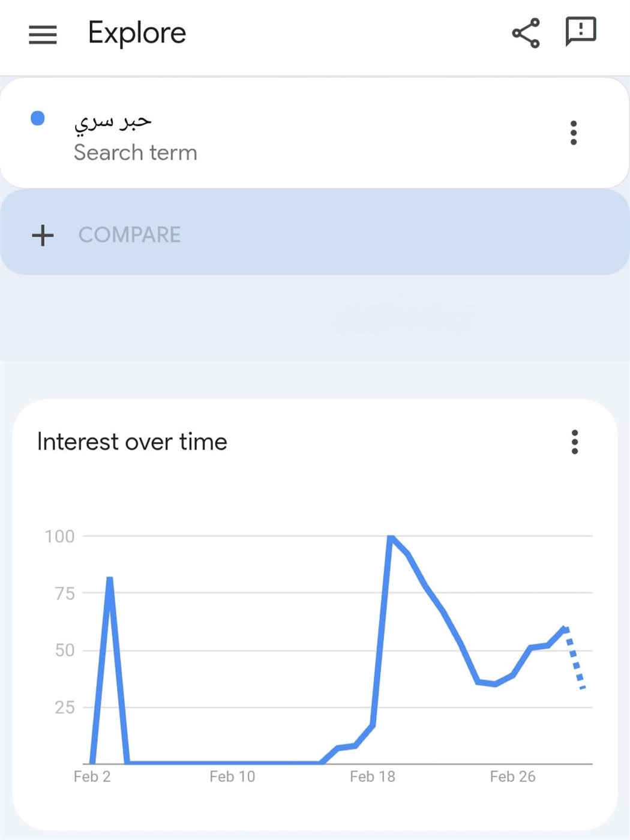Click the "Interest over time" heading

(132, 442)
